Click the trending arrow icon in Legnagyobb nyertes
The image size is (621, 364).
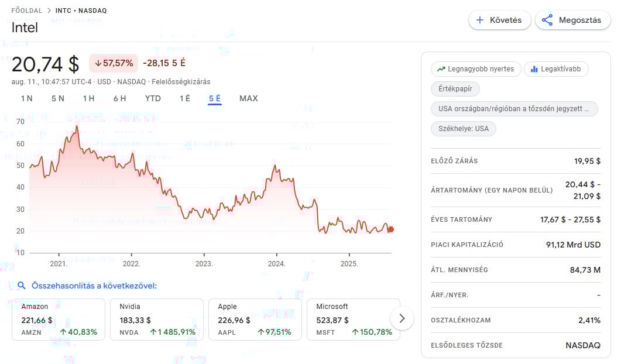point(441,69)
